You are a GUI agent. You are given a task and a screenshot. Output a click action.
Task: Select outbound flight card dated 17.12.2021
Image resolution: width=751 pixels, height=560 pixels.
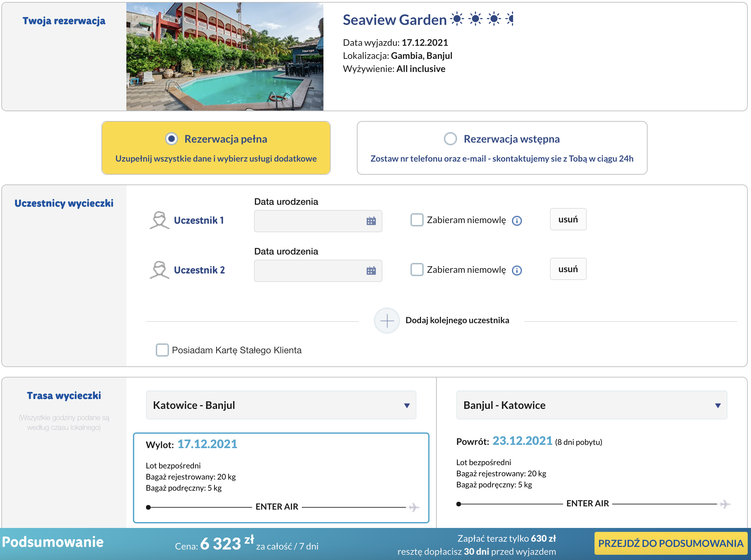point(281,478)
